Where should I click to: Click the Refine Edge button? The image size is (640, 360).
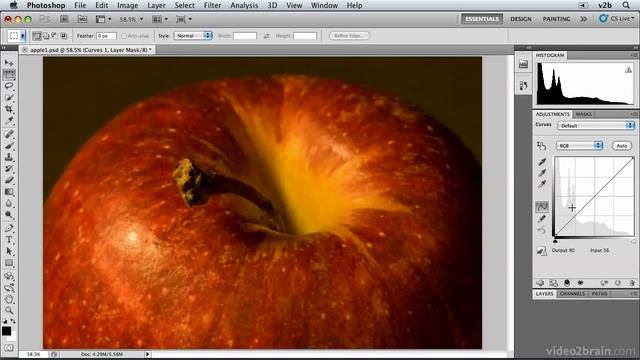pyautogui.click(x=349, y=36)
